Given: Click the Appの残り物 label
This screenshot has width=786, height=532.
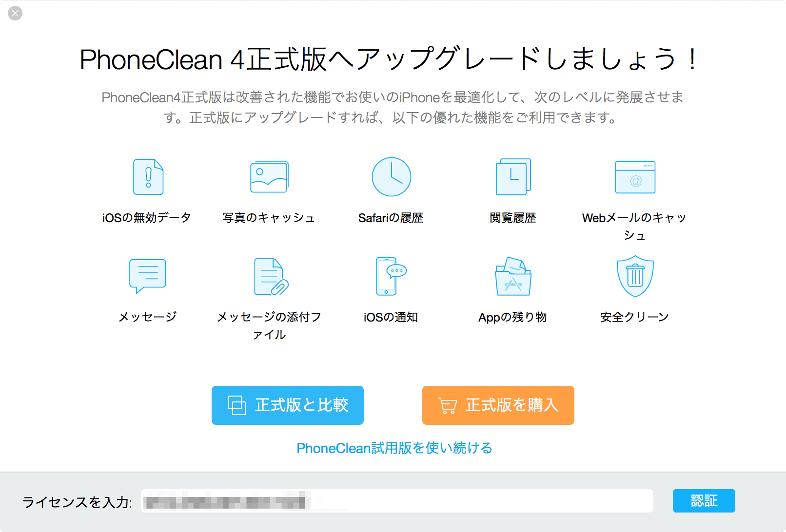Looking at the screenshot, I should (x=512, y=317).
